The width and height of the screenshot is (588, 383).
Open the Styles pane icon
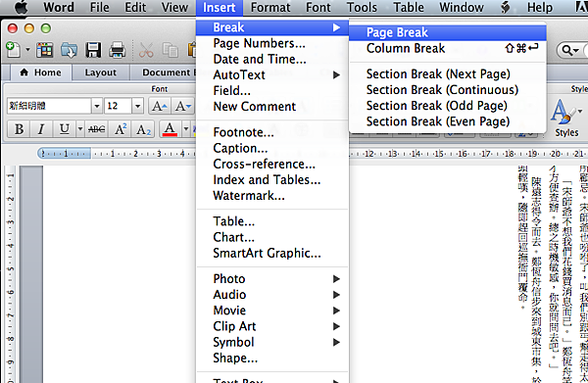click(x=566, y=118)
